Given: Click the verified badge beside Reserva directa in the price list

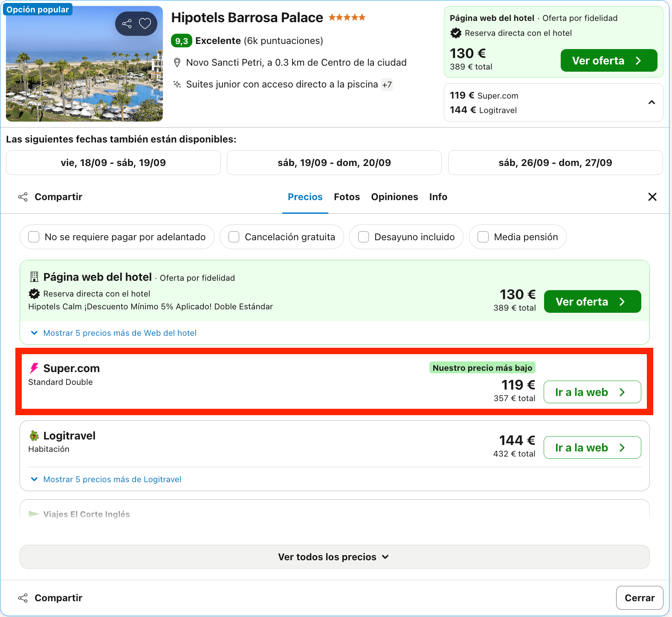Looking at the screenshot, I should coord(34,294).
